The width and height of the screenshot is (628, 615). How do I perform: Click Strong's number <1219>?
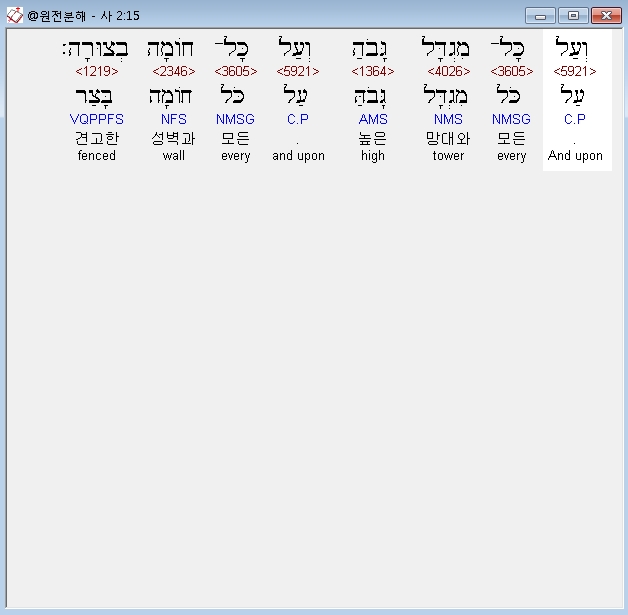point(97,71)
